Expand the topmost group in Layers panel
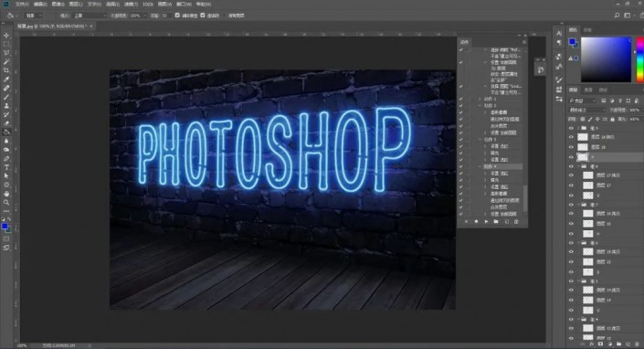Viewport: 644px width, 349px height. [x=578, y=128]
